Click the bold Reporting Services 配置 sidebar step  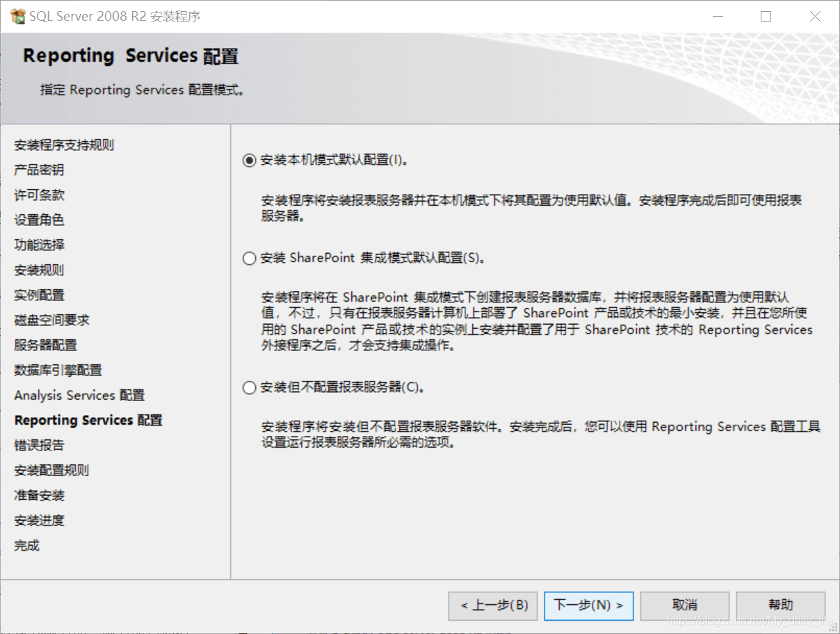point(88,421)
